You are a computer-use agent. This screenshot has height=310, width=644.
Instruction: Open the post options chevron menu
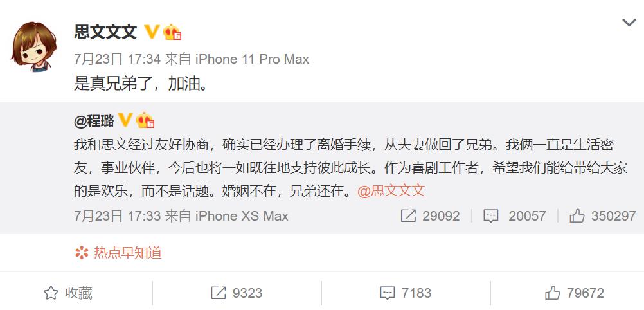pyautogui.click(x=629, y=23)
